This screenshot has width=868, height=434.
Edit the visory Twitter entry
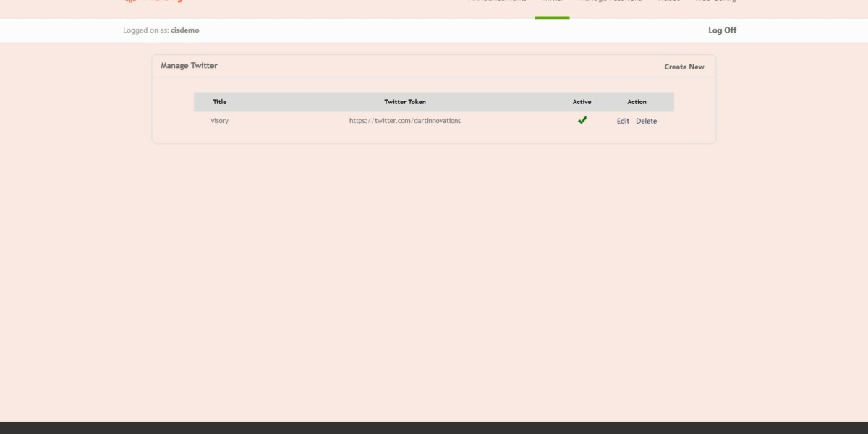[623, 121]
